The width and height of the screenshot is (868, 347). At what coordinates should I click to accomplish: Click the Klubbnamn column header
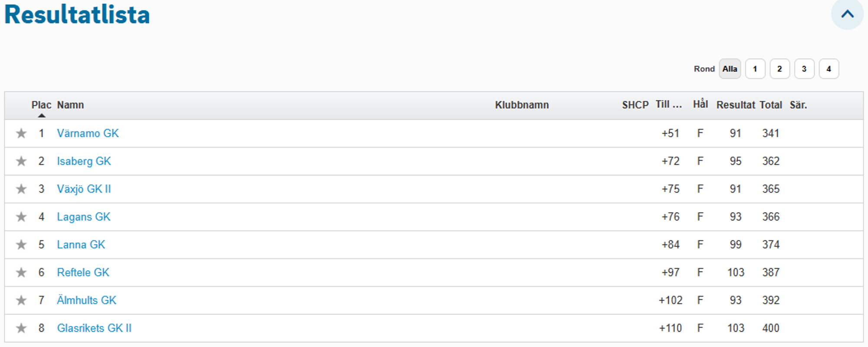(x=522, y=105)
